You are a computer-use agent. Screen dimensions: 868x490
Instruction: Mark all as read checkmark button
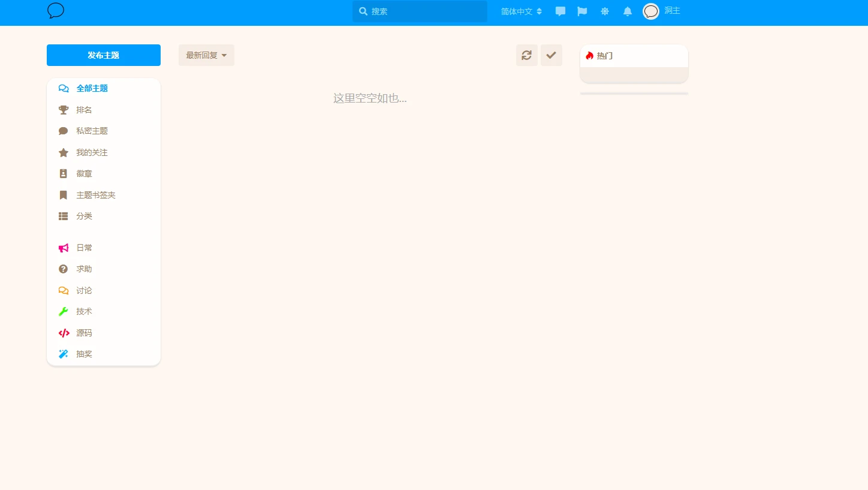[x=551, y=55]
